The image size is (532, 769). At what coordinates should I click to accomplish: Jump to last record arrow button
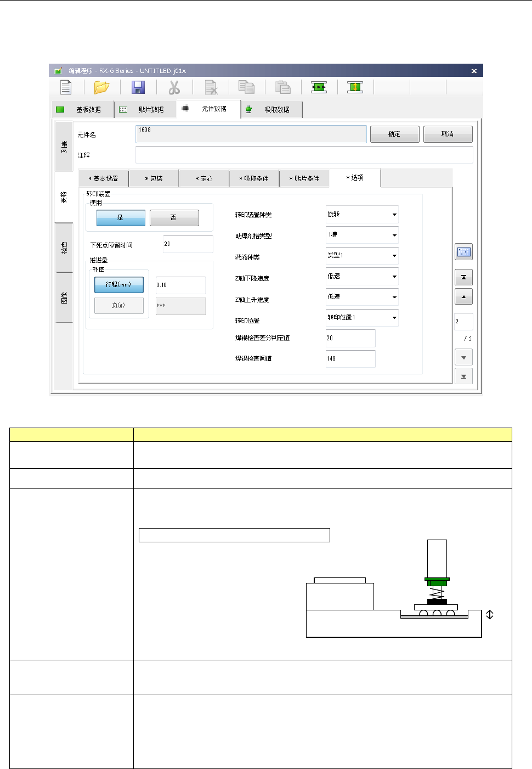pos(463,377)
